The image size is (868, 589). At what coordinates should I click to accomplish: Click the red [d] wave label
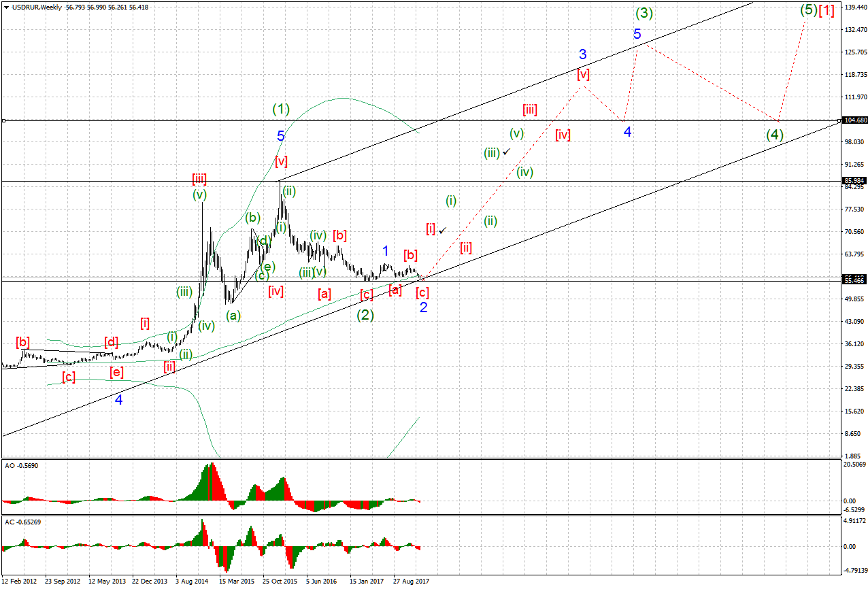112,341
